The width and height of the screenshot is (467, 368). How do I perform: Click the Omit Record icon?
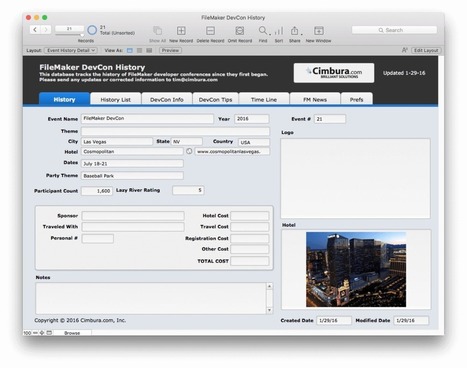(x=240, y=31)
